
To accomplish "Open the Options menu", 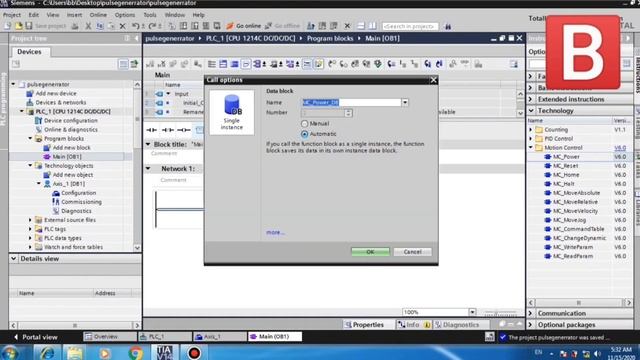I will pyautogui.click(x=124, y=15).
